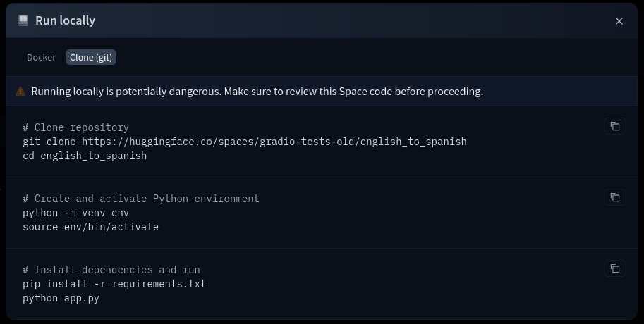Click the warning triangle icon
The width and height of the screenshot is (644, 324).
(x=20, y=92)
